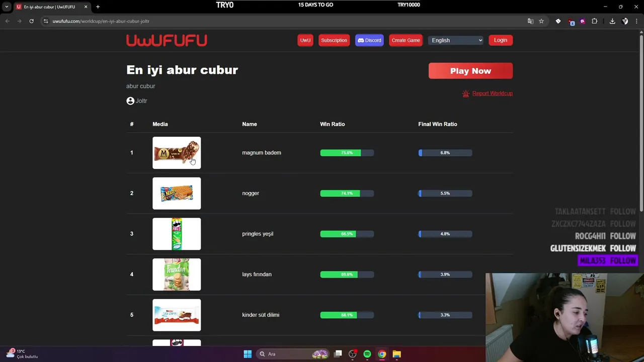Click the taskbar search box Ara
This screenshot has width=644, height=362.
coord(292,354)
